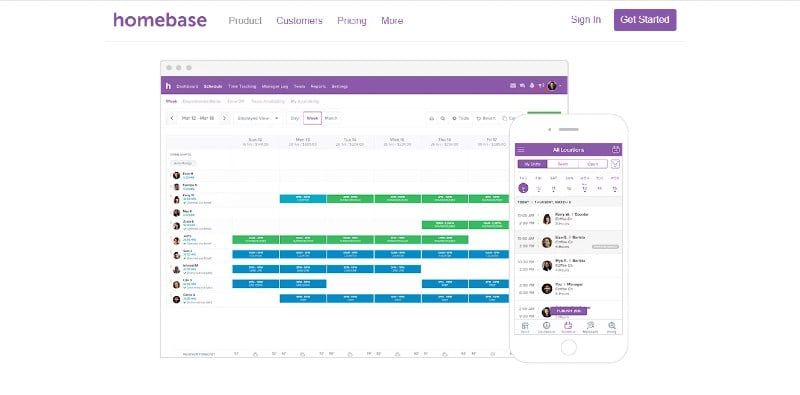Switch to the Team Availability sub-tab
This screenshot has height=395, width=800.
pyautogui.click(x=268, y=101)
